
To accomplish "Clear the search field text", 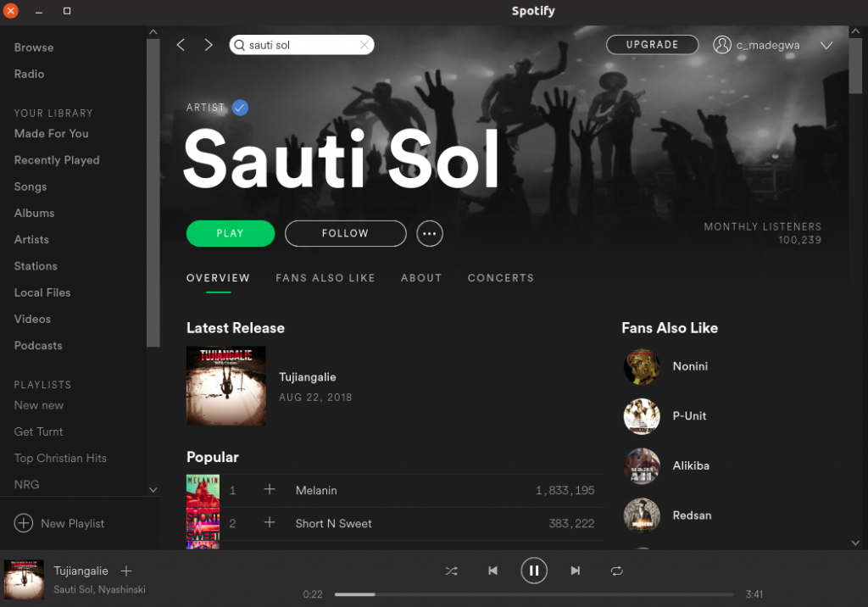I will pyautogui.click(x=364, y=45).
